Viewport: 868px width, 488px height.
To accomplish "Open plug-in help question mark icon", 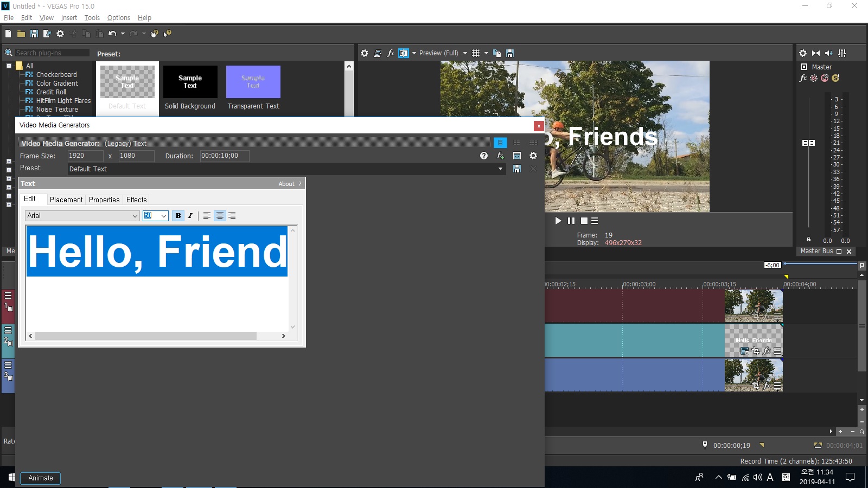I will point(484,156).
